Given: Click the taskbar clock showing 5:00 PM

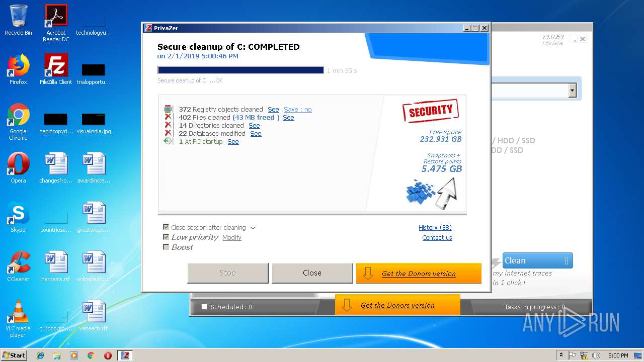Looking at the screenshot, I should tap(618, 355).
